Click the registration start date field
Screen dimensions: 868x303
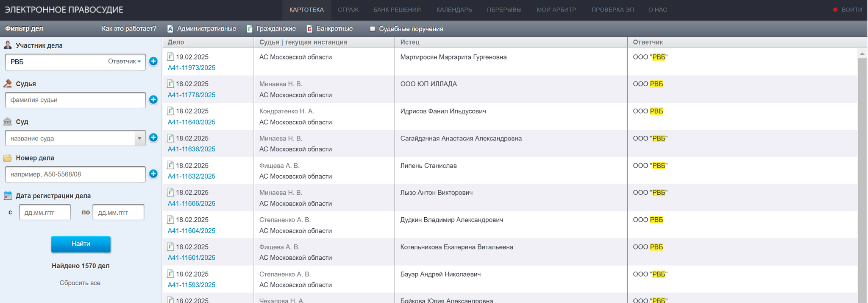45,212
